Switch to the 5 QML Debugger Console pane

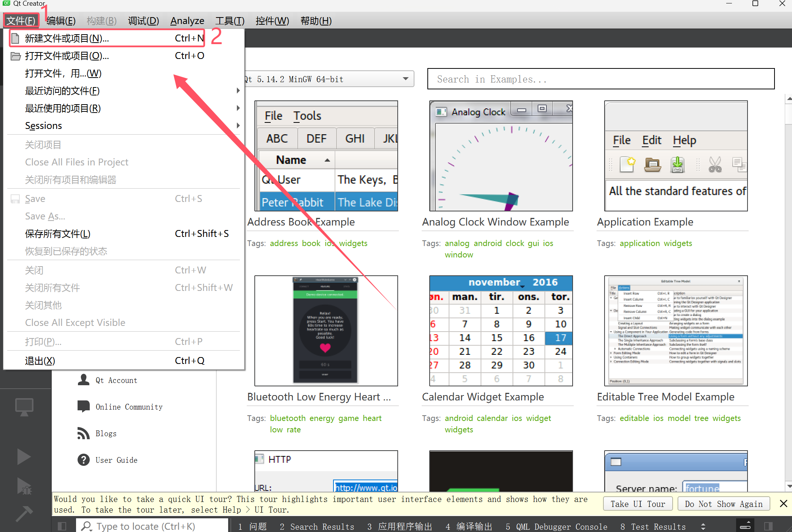557,527
